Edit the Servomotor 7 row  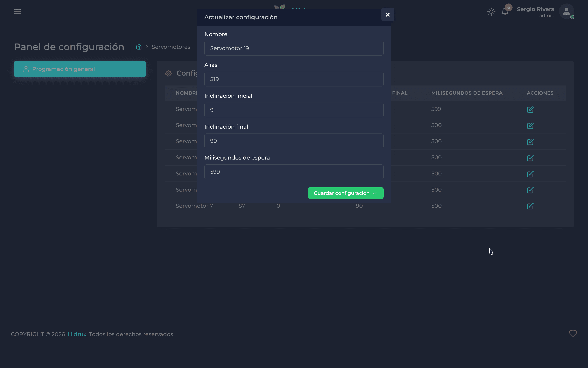(x=530, y=206)
